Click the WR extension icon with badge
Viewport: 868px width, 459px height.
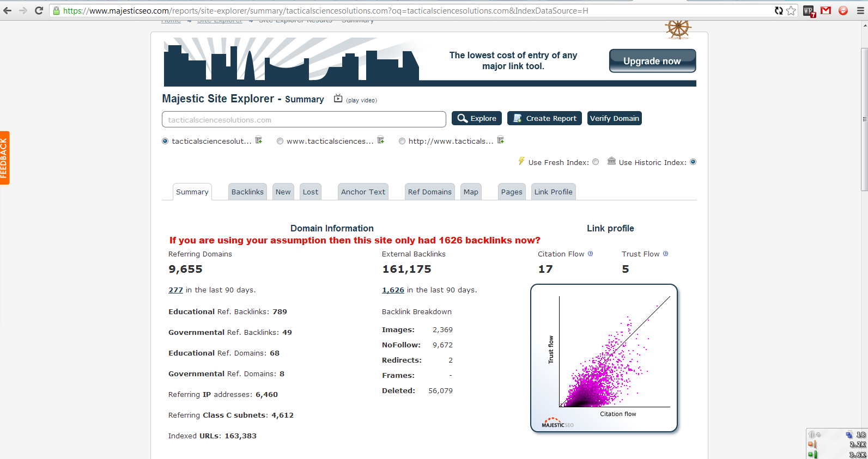[809, 11]
